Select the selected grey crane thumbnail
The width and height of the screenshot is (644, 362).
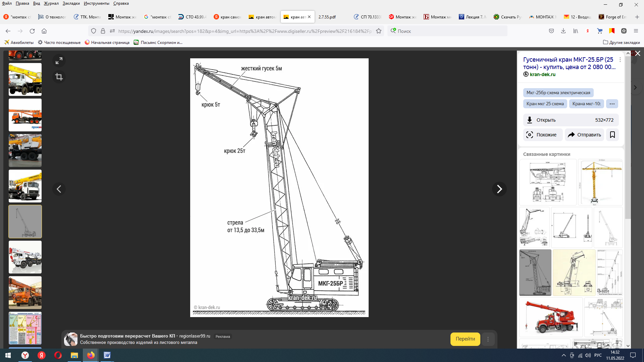pyautogui.click(x=25, y=222)
